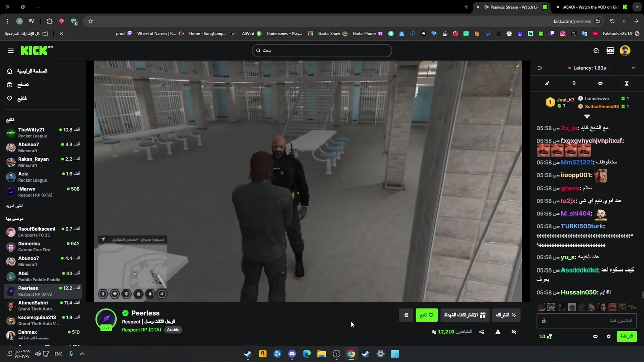Click the Respect RP (GTA) category link
The height and width of the screenshot is (362, 644).
141,330
